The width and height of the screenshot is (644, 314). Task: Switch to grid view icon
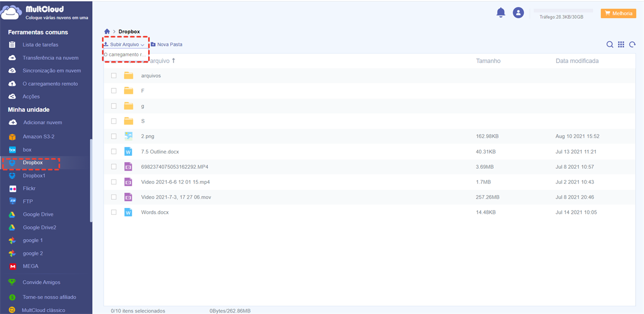tap(621, 44)
